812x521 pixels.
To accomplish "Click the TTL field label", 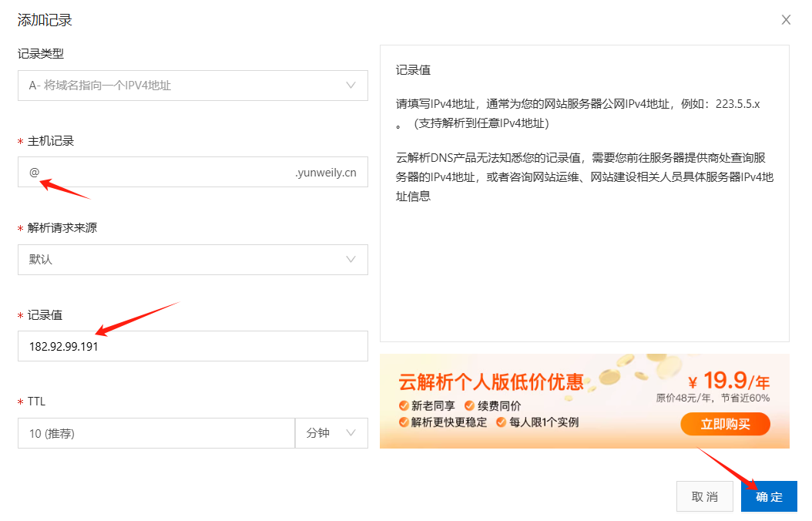I will [x=36, y=402].
